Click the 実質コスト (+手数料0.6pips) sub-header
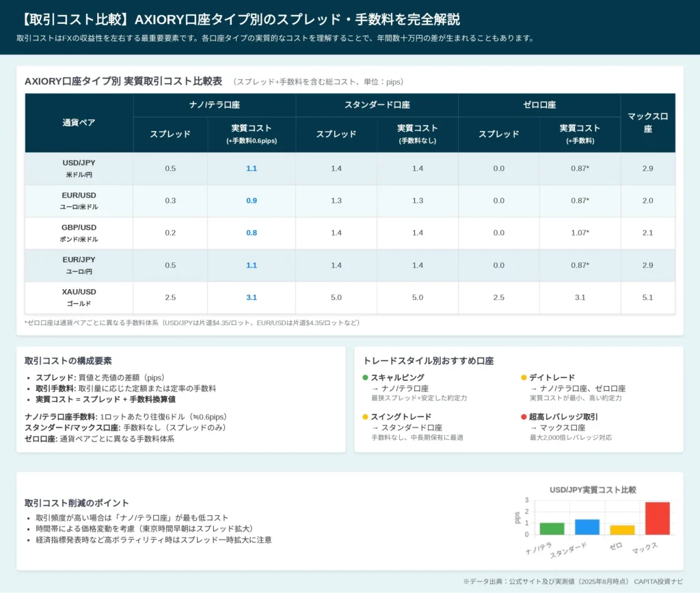 [x=252, y=135]
